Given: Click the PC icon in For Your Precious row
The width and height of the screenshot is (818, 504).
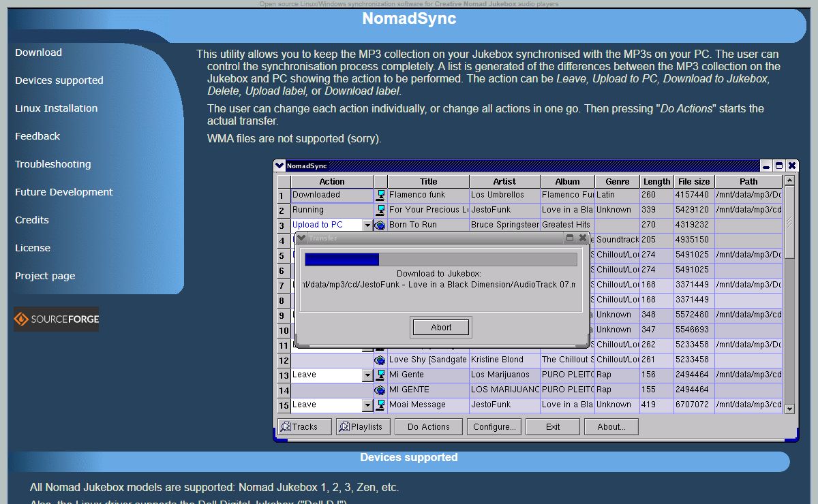Looking at the screenshot, I should pyautogui.click(x=380, y=210).
